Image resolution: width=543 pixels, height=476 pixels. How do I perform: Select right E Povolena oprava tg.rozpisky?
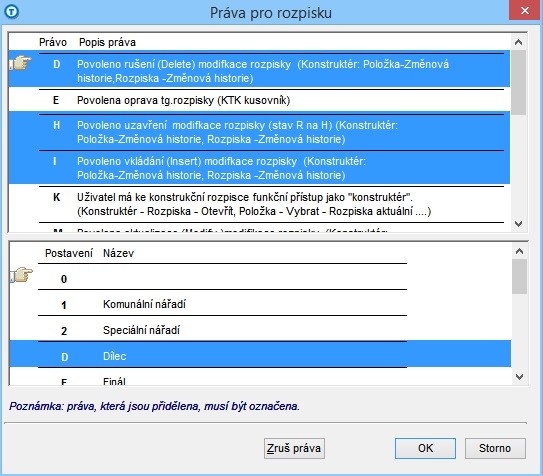(259, 100)
